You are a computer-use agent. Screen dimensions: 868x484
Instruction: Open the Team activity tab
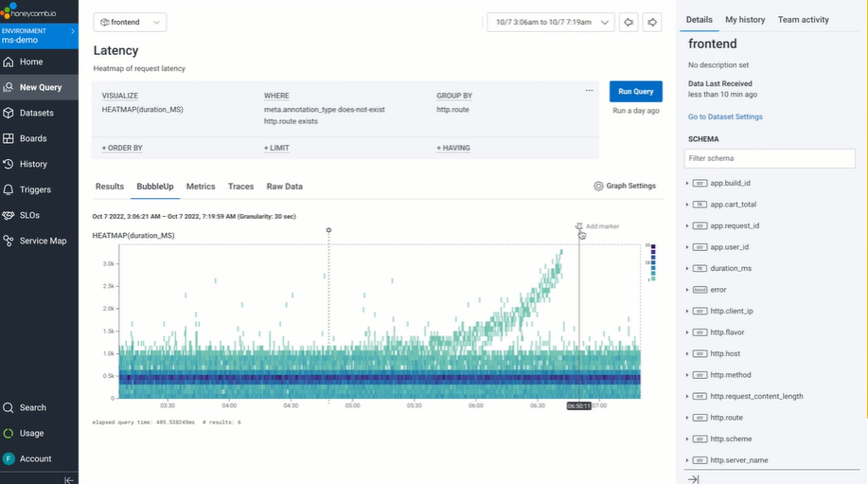804,19
